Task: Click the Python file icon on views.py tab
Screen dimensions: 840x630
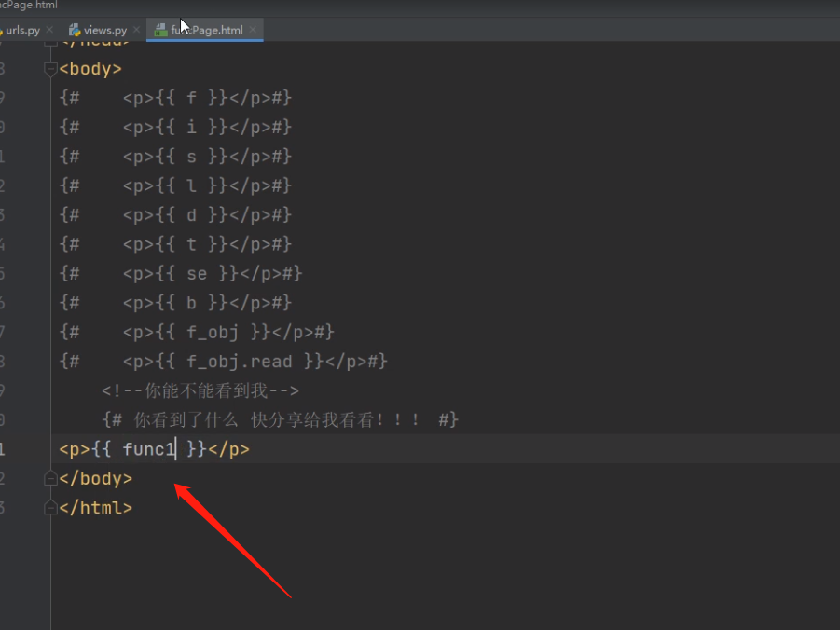Action: pos(75,30)
